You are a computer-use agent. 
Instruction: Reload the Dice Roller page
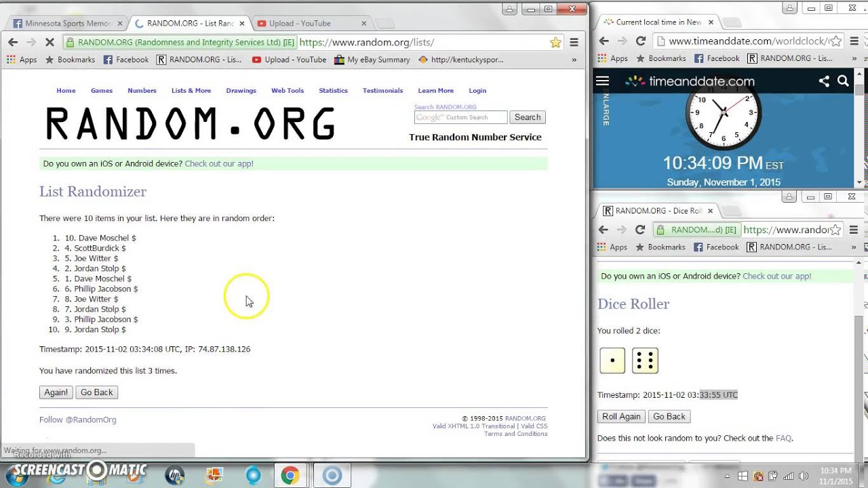[x=640, y=230]
